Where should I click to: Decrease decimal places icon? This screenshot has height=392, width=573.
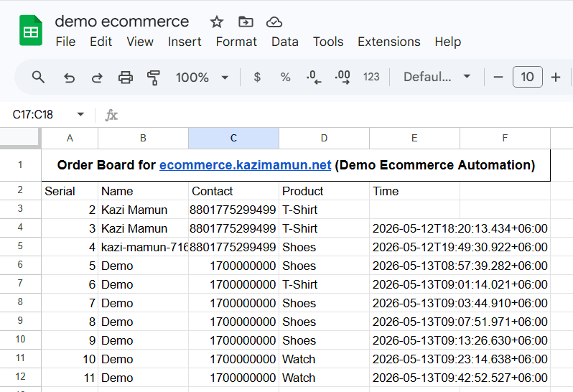[314, 77]
